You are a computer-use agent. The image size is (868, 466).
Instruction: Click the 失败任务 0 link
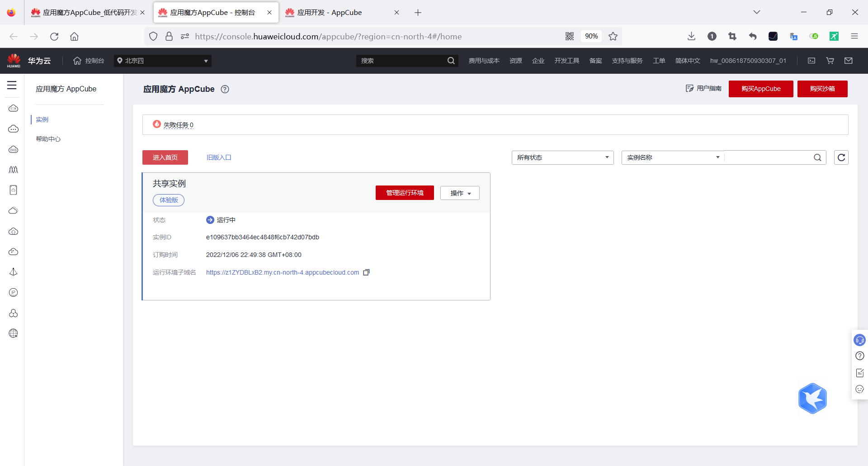point(178,125)
